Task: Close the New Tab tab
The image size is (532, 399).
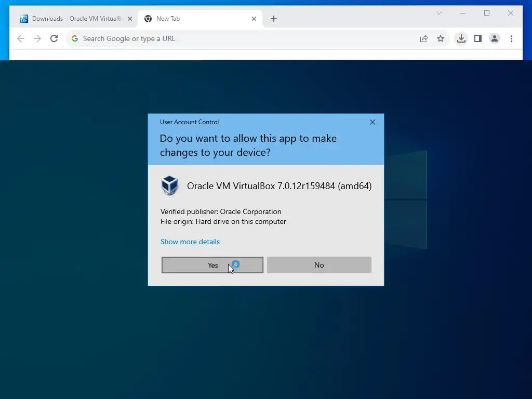Action: pyautogui.click(x=254, y=19)
